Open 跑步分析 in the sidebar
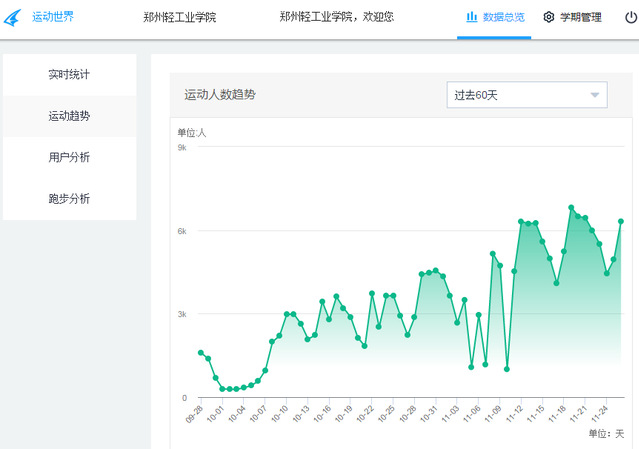 [x=69, y=198]
